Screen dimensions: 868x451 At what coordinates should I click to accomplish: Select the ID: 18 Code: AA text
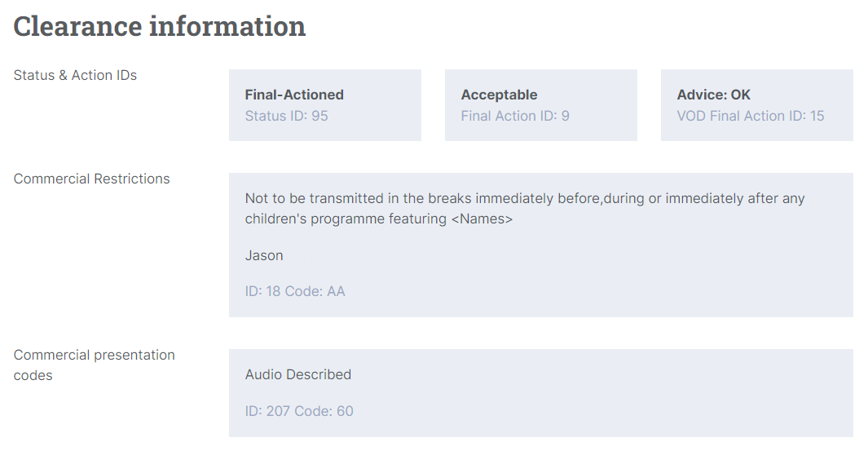pyautogui.click(x=295, y=291)
